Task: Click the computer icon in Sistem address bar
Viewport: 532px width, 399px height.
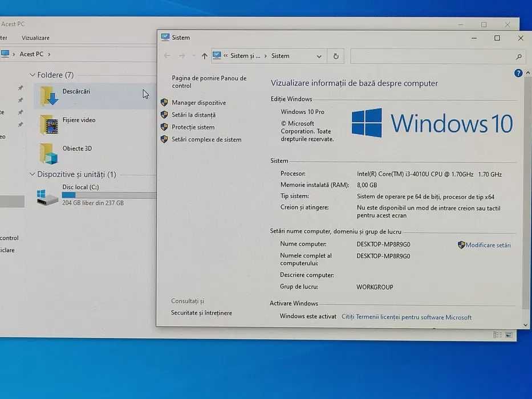Action: [217, 55]
